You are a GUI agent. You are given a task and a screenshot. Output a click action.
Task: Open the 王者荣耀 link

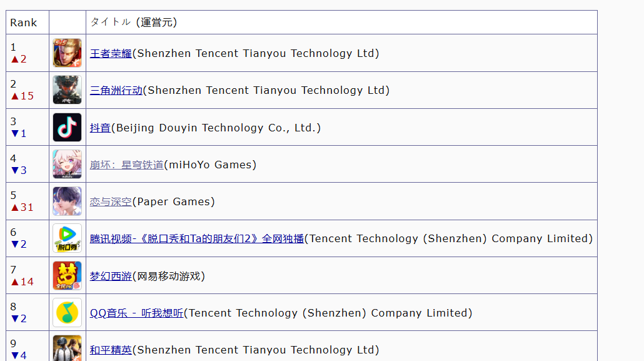pos(111,53)
